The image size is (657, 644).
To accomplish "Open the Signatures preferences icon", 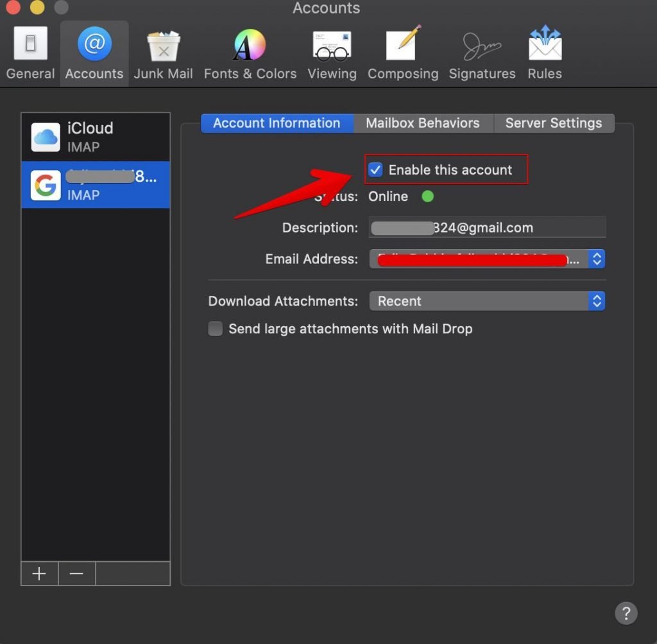I will coord(482,46).
